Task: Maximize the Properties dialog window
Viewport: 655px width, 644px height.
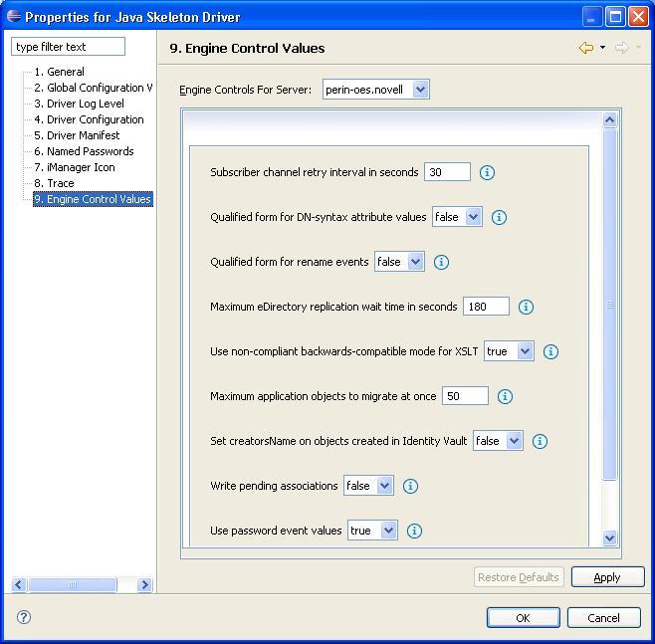Action: (x=615, y=17)
